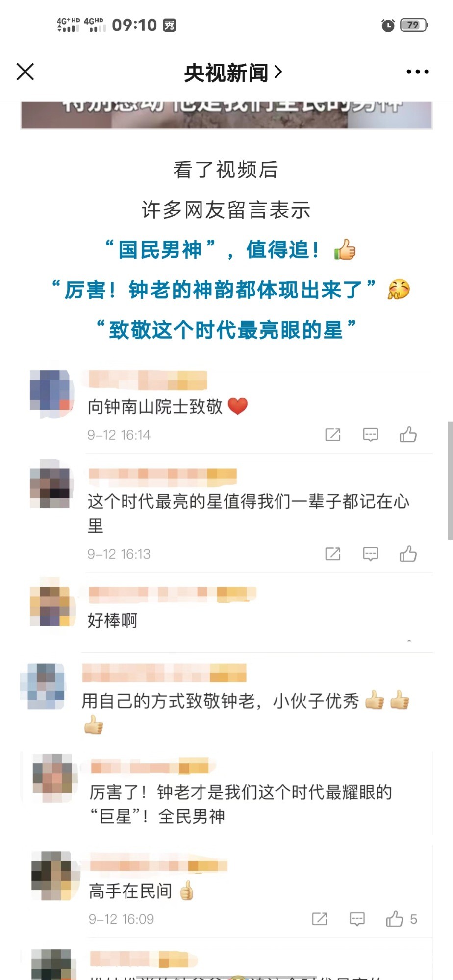The width and height of the screenshot is (453, 980).
Task: Expand the chevron next to 央视新闻
Action: click(x=278, y=72)
